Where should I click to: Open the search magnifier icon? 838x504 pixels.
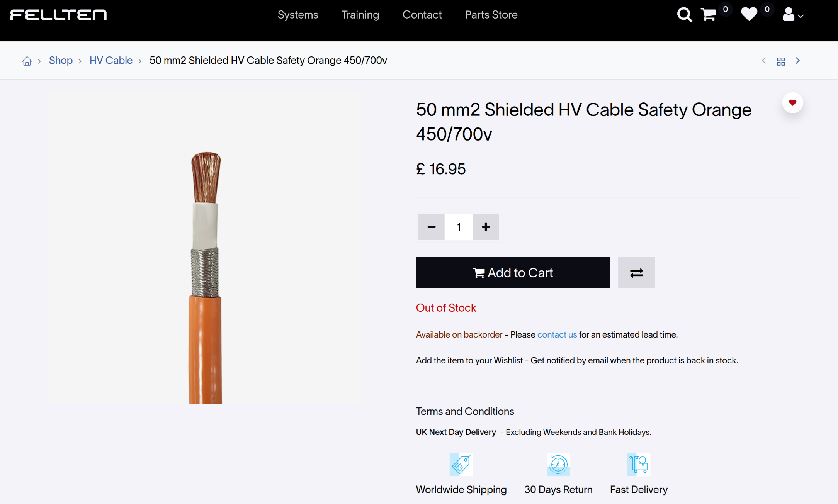[x=684, y=15]
